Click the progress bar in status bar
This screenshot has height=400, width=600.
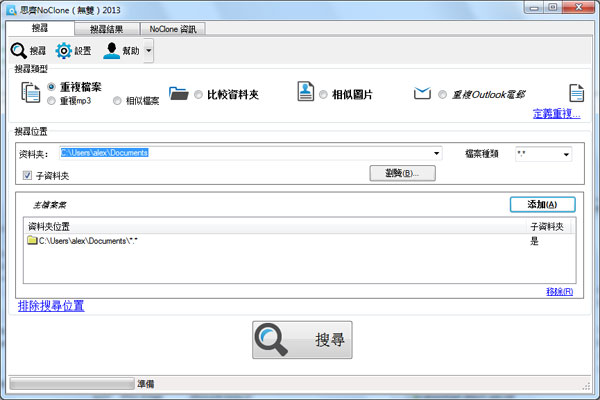coord(72,384)
